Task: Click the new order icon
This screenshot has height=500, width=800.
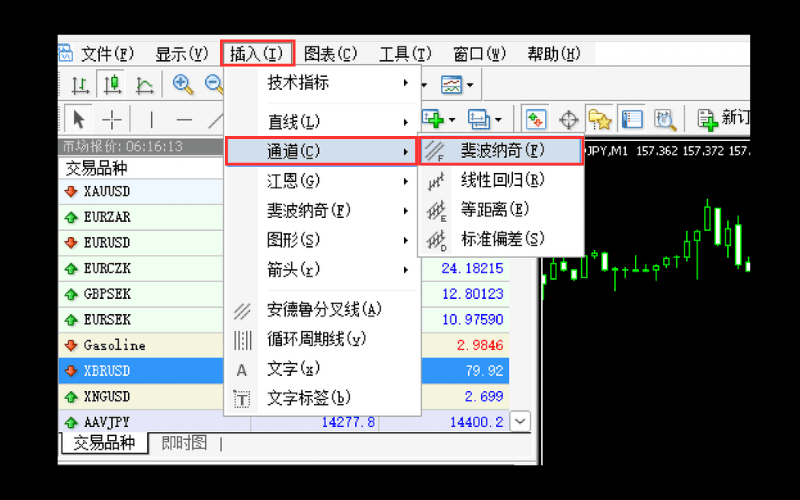Action: pos(708,120)
